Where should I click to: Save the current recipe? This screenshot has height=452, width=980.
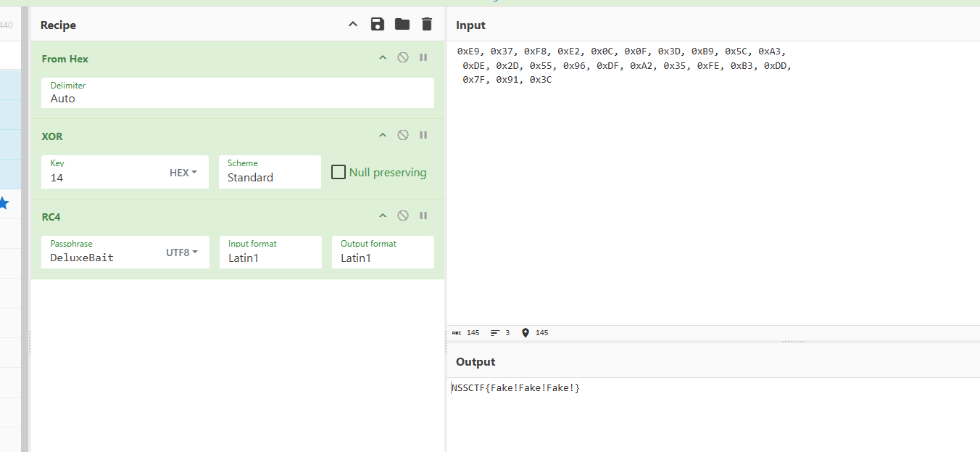pyautogui.click(x=377, y=25)
